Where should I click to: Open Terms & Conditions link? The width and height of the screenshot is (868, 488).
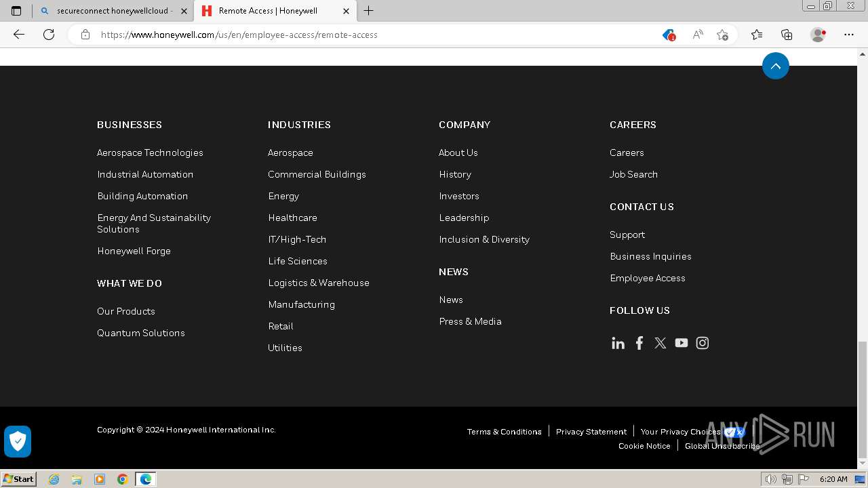point(505,432)
